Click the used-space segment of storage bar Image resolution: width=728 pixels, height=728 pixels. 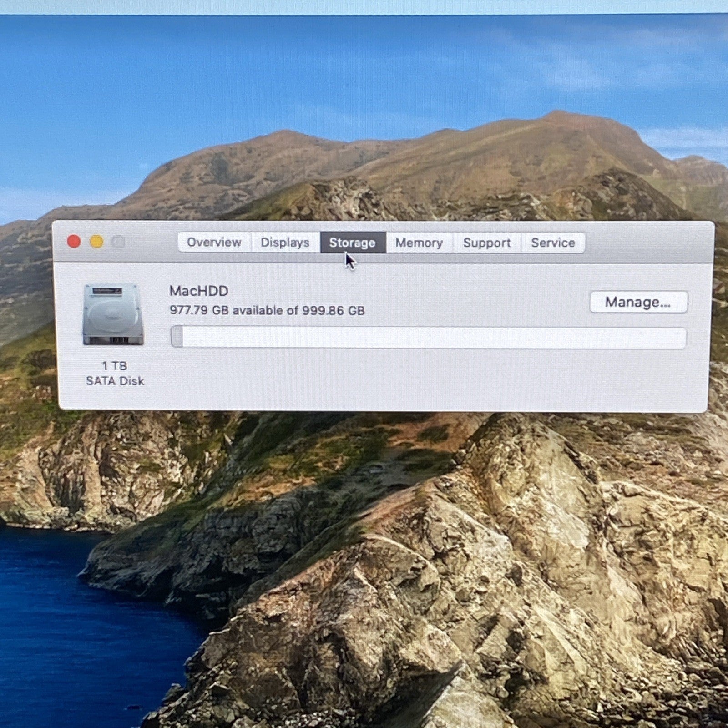(x=177, y=337)
